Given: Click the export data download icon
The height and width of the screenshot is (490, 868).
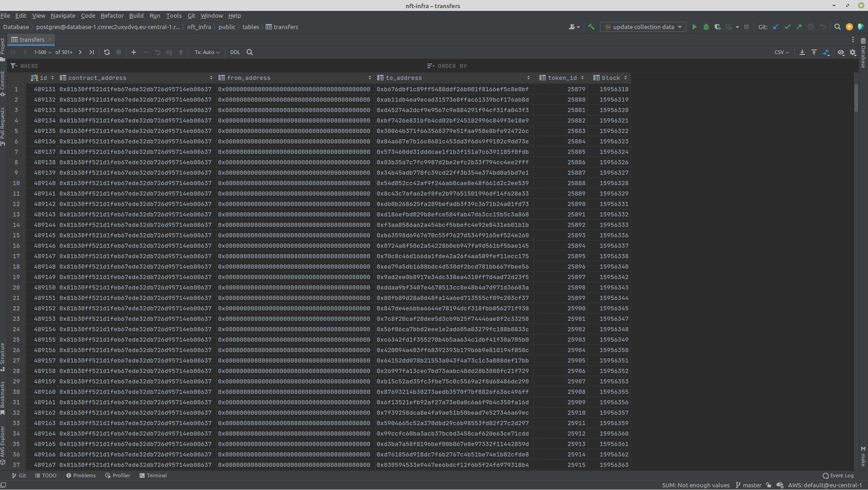Looking at the screenshot, I should (x=802, y=53).
